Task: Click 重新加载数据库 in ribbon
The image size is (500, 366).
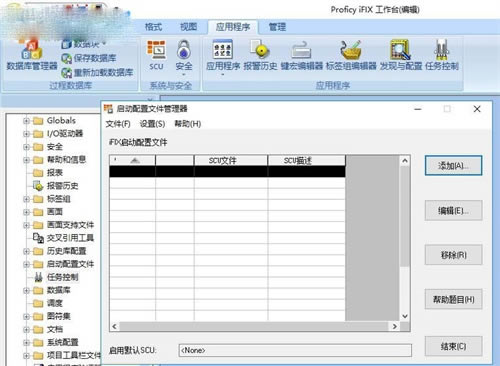Action: [97, 72]
